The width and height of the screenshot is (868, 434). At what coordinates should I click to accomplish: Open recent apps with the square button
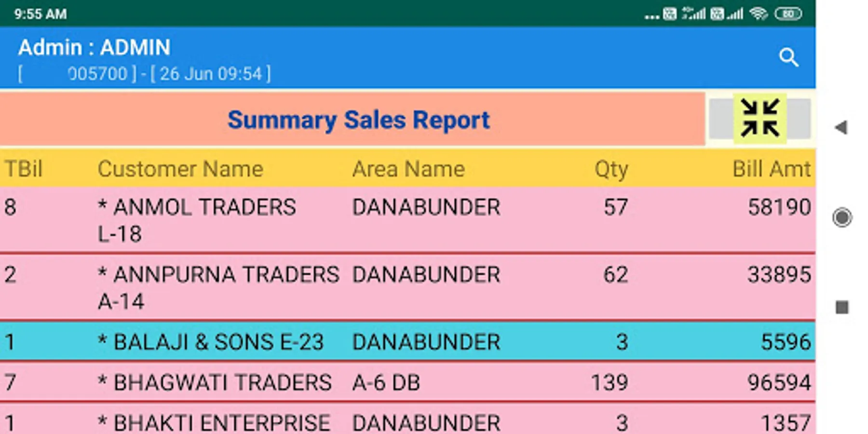click(x=842, y=305)
